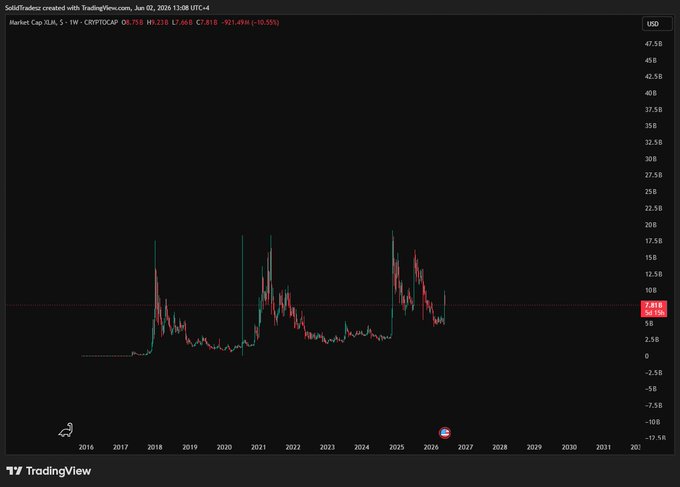The image size is (680, 487).
Task: Click the 2.5B label on the price axis
Action: coord(652,340)
